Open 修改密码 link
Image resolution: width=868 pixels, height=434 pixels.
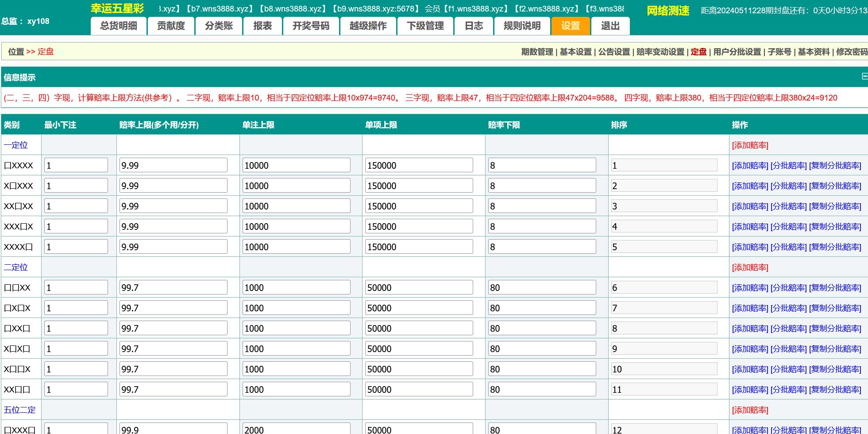851,52
